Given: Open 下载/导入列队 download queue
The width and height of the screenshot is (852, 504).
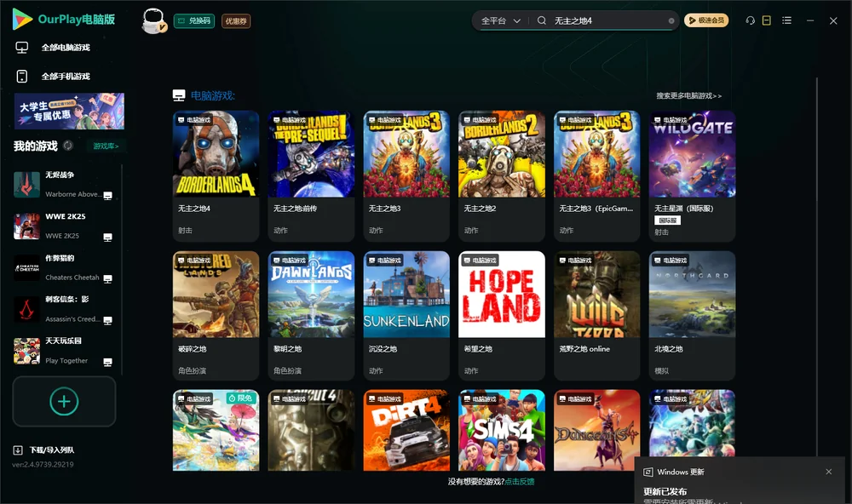Looking at the screenshot, I should click(44, 450).
